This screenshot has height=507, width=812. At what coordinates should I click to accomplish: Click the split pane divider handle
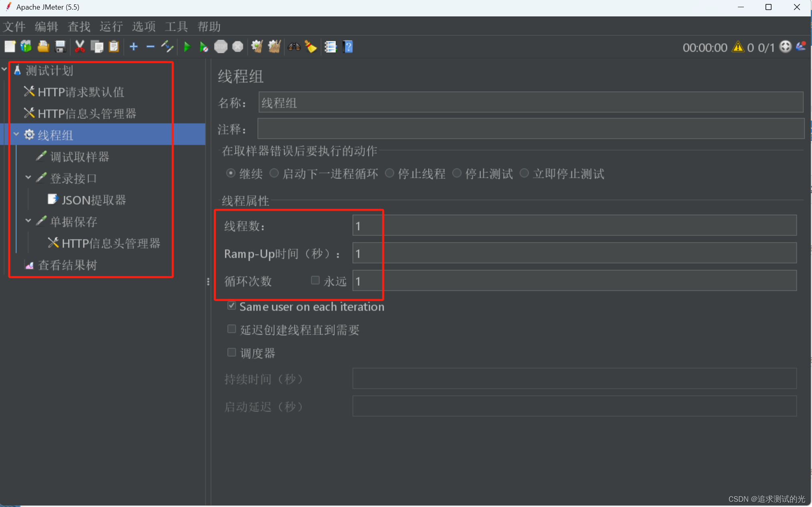(x=208, y=282)
